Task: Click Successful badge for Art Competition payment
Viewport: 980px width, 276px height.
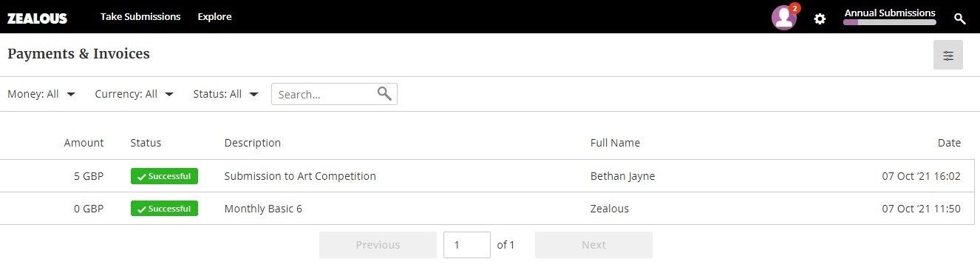Action: pyautogui.click(x=164, y=176)
